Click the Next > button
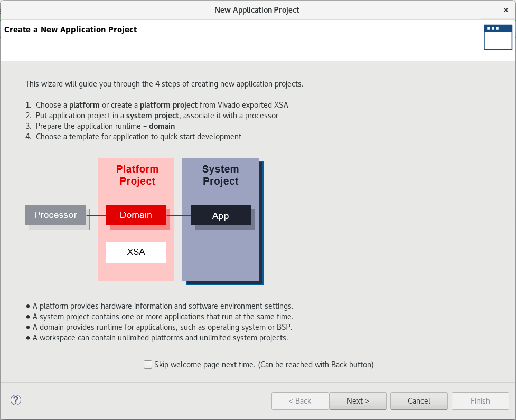This screenshot has width=516, height=420. (x=358, y=401)
